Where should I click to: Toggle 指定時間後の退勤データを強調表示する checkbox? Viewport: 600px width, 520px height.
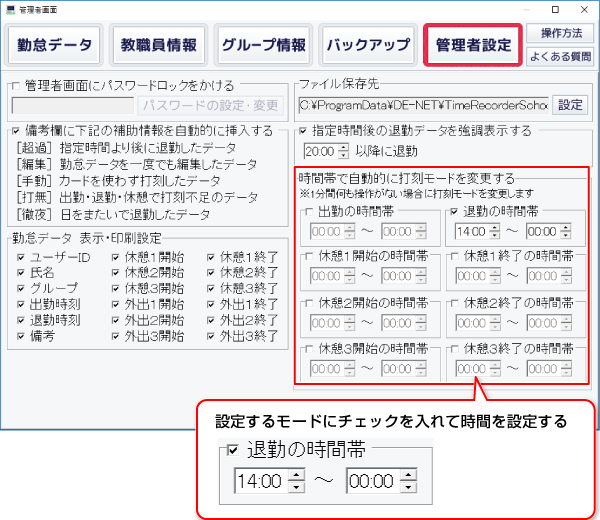(x=304, y=130)
